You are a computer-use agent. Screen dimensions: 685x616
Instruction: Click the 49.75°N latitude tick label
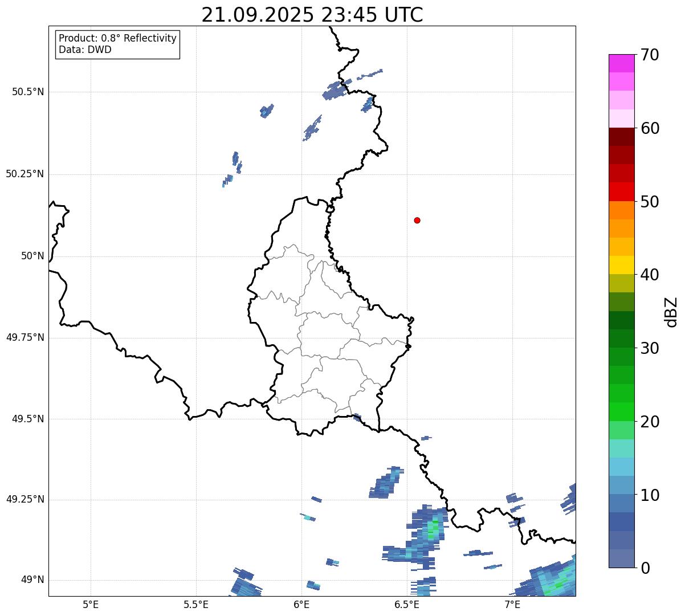tap(25, 337)
